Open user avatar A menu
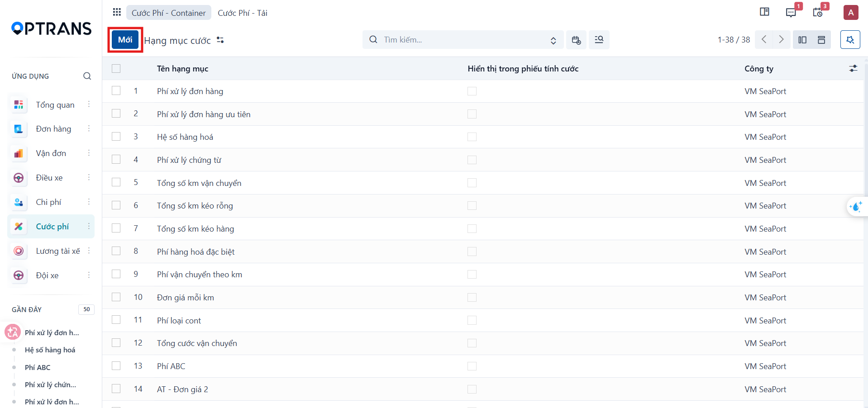The image size is (868, 408). click(x=851, y=12)
